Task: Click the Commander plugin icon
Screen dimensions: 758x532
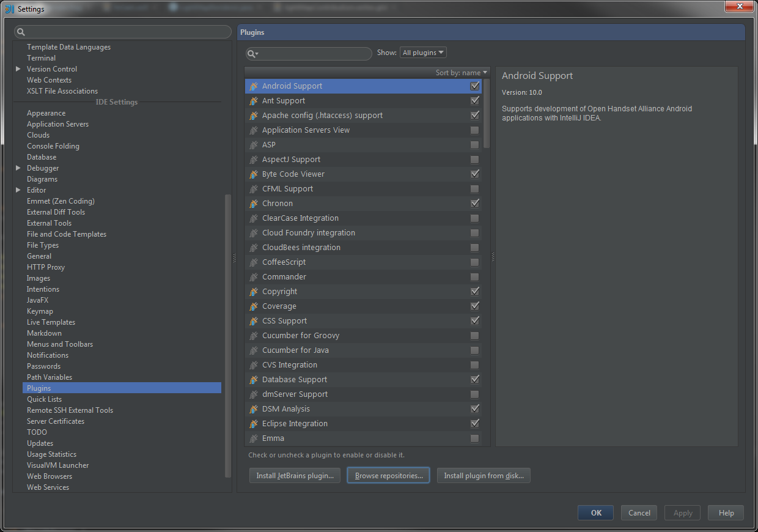Action: click(254, 277)
